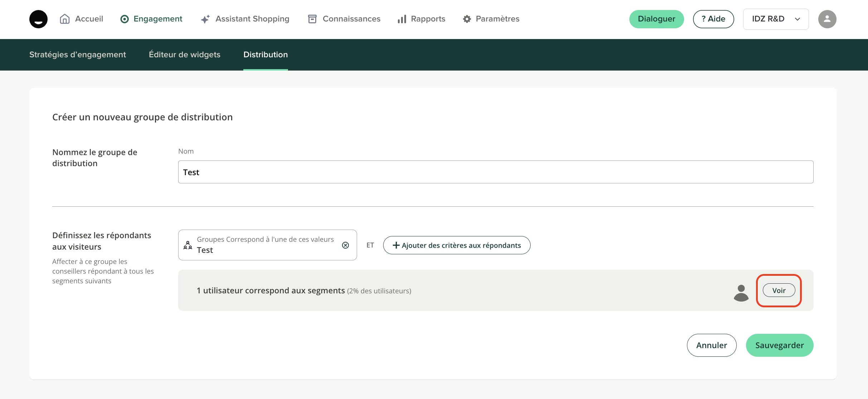Expand the IDZ R&D project dropdown
The image size is (868, 399).
coord(776,19)
